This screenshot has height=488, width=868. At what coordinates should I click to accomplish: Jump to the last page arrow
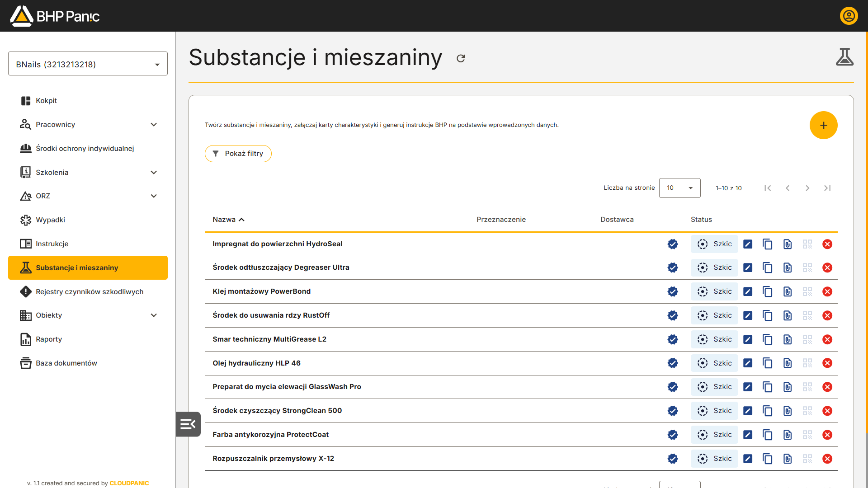(x=827, y=188)
